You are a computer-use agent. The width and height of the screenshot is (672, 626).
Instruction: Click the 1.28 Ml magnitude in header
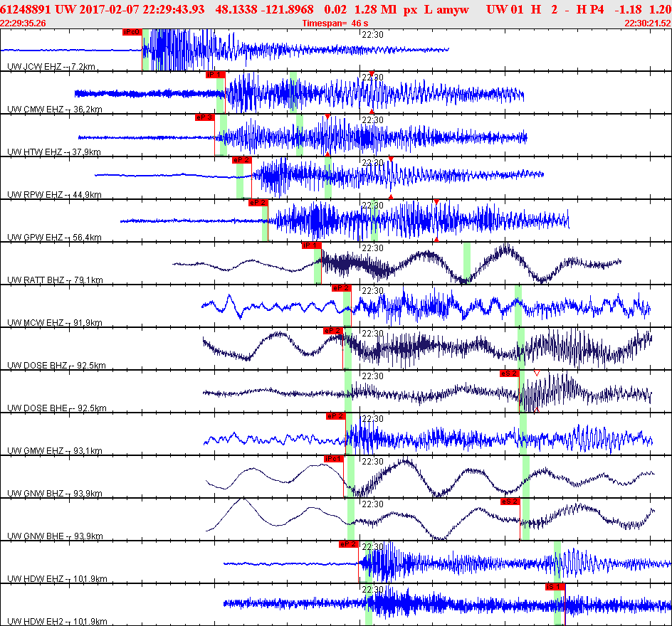point(375,9)
